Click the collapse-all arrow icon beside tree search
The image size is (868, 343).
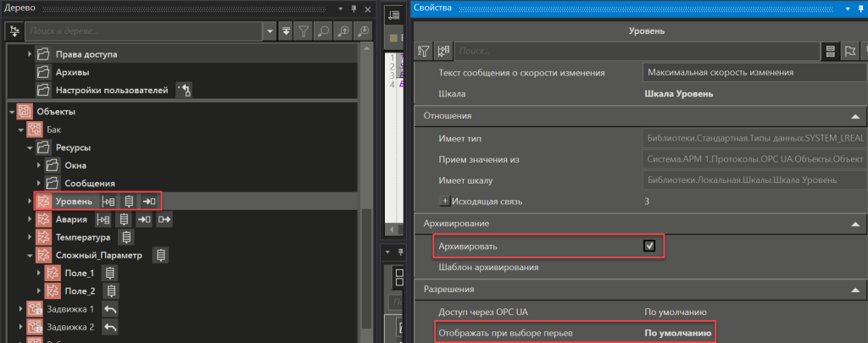[x=287, y=31]
